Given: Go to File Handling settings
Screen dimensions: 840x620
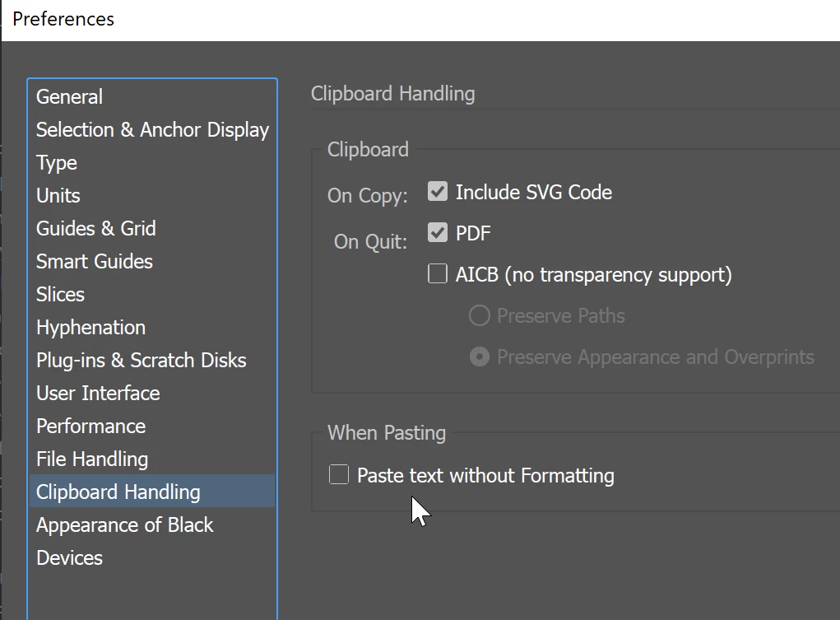Looking at the screenshot, I should [x=92, y=459].
